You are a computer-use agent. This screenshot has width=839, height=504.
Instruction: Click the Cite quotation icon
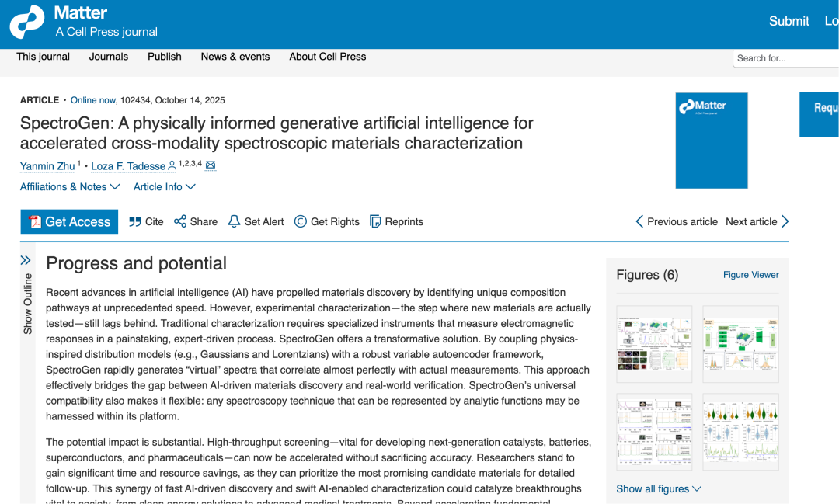[x=135, y=221]
